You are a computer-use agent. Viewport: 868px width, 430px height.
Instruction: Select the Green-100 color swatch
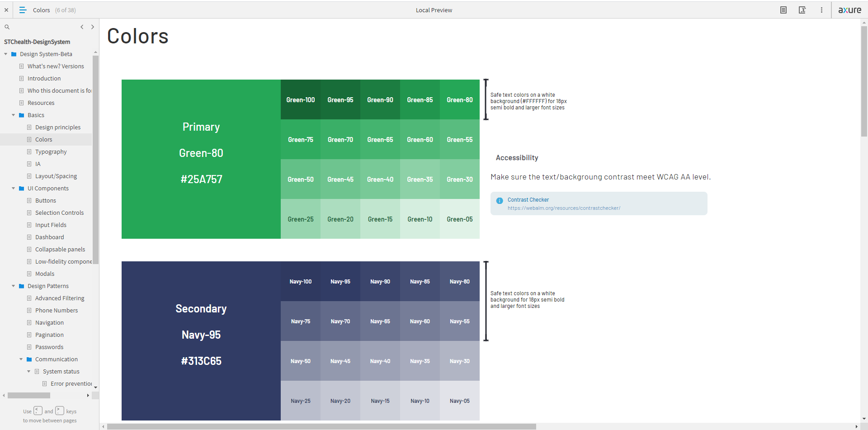click(x=301, y=100)
